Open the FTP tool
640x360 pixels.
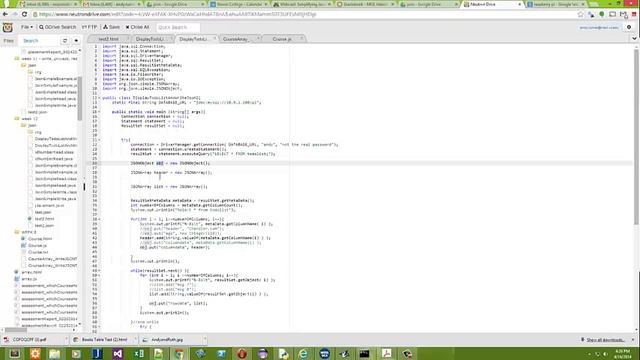coord(89,27)
